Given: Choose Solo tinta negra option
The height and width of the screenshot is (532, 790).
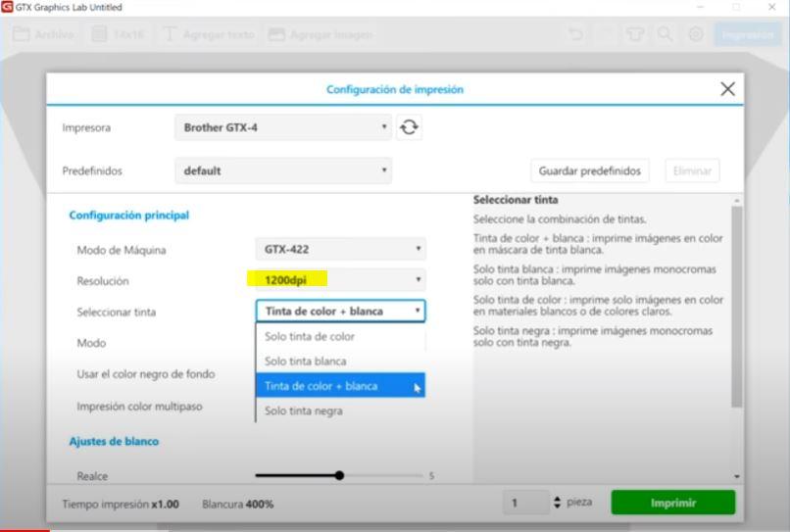Looking at the screenshot, I should click(340, 411).
